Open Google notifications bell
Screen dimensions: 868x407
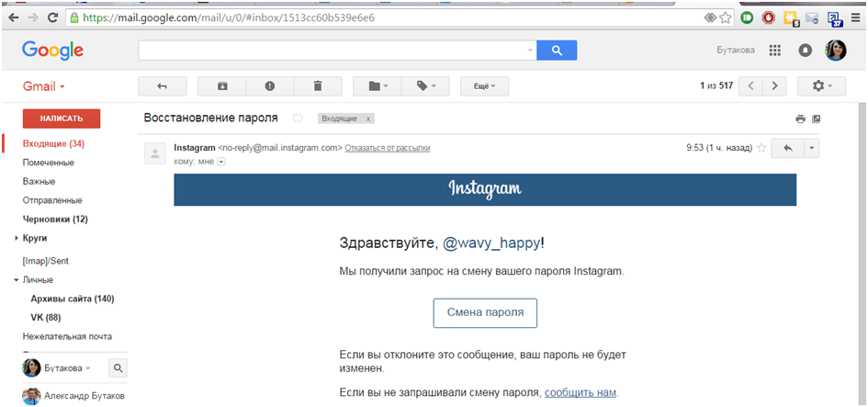[x=805, y=51]
